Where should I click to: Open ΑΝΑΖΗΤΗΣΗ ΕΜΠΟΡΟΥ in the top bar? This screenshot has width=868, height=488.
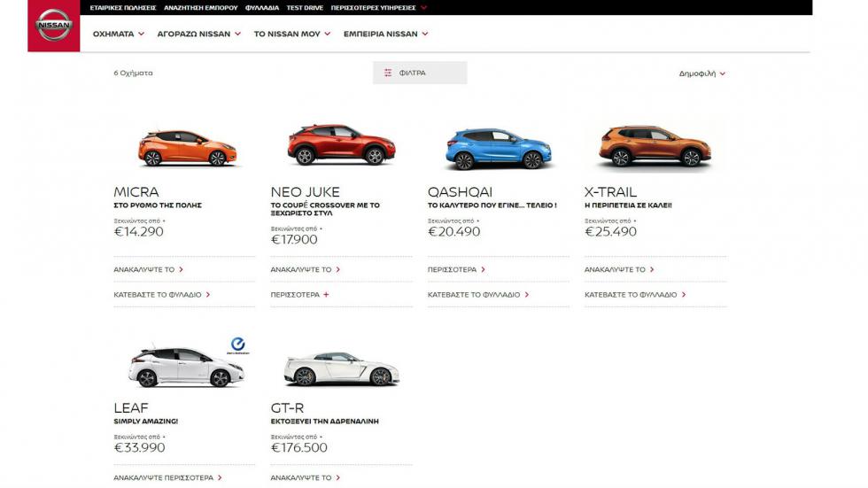(x=200, y=8)
